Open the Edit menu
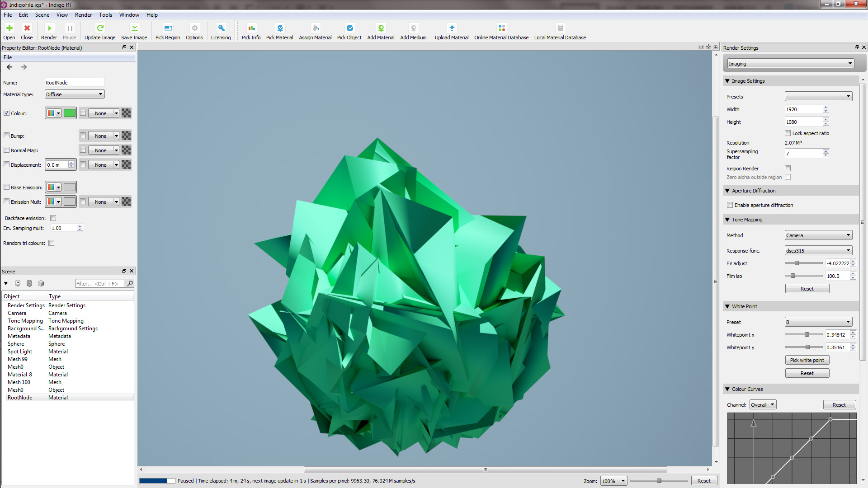Viewport: 868px width, 488px height. point(24,15)
